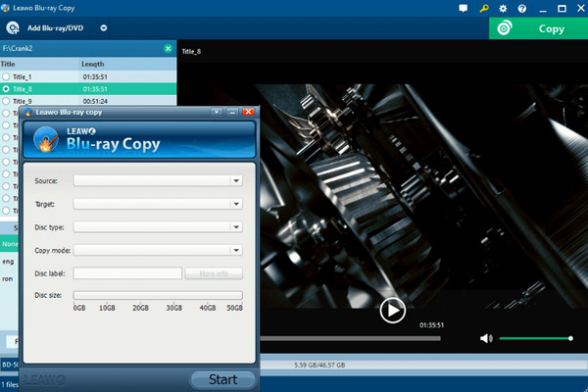Play the Title_8 video preview
The height and width of the screenshot is (392, 588).
point(392,311)
